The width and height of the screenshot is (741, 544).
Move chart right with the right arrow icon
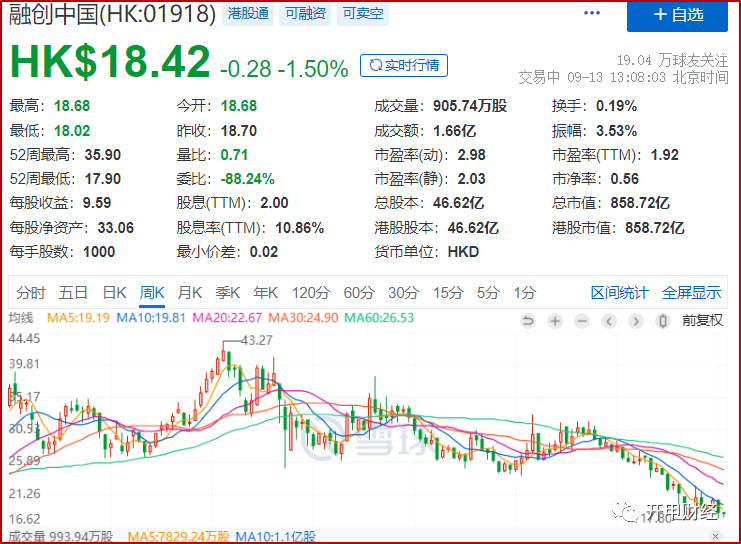click(636, 321)
